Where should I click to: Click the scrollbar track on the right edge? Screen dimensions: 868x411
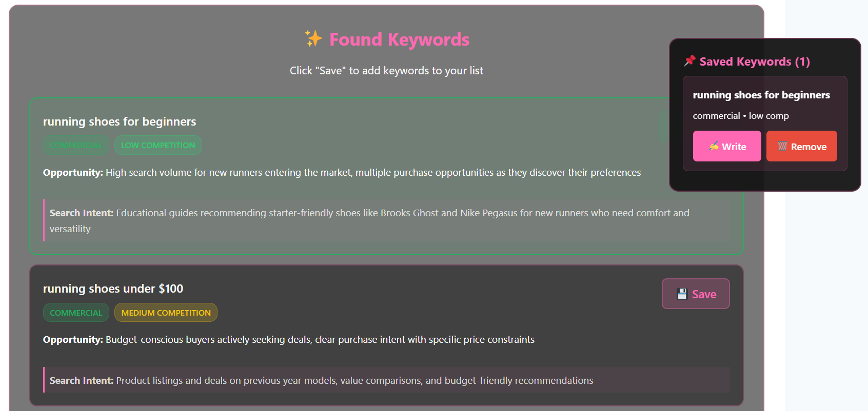click(x=864, y=205)
